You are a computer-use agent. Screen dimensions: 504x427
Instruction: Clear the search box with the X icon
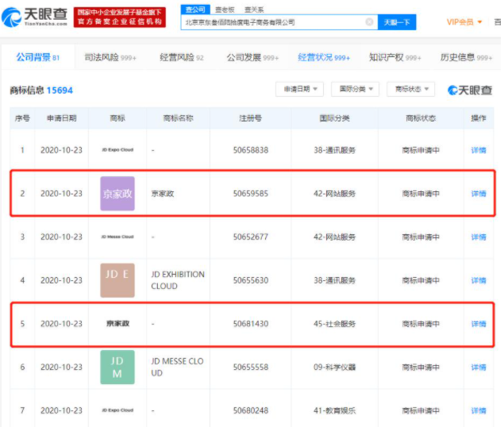(369, 22)
